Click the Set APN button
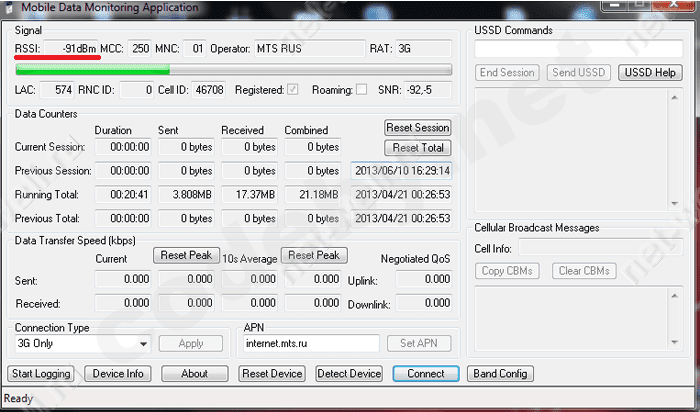The image size is (700, 412). (419, 343)
